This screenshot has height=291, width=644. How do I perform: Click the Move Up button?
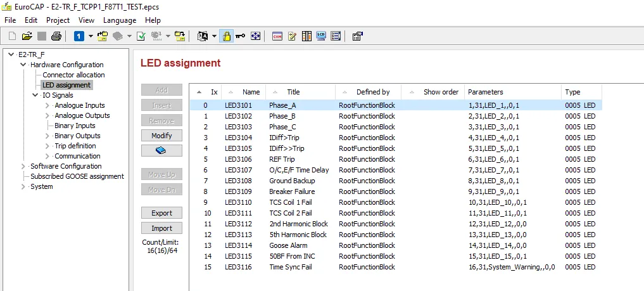(x=161, y=174)
